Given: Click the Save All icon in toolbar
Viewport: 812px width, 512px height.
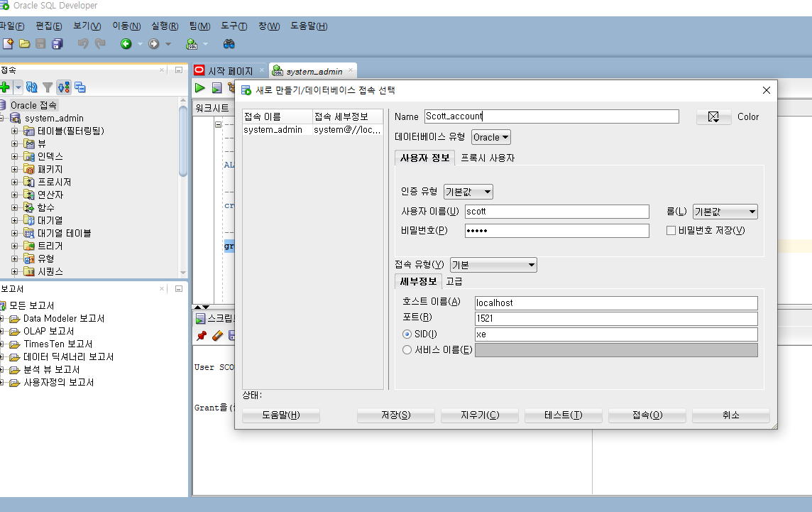Looking at the screenshot, I should pyautogui.click(x=57, y=44).
